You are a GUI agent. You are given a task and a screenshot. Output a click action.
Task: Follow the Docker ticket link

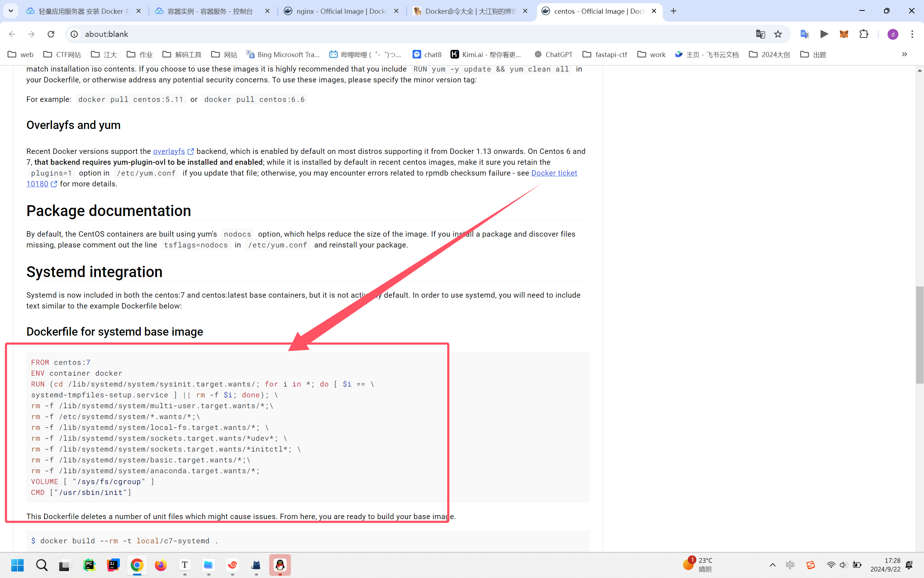point(554,173)
